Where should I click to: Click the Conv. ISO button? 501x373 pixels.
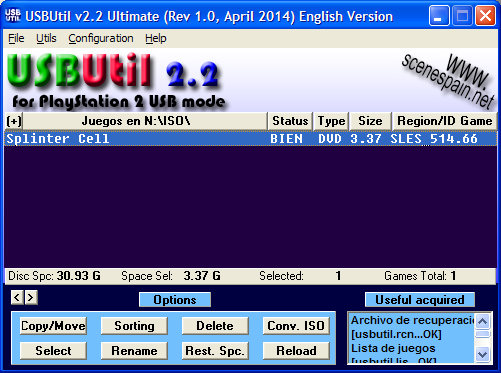click(x=296, y=326)
